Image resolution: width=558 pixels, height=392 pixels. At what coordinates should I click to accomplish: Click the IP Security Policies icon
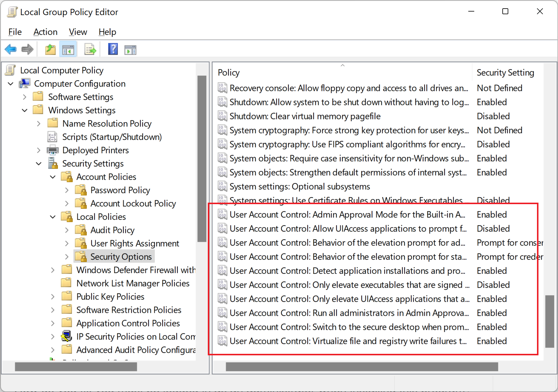tap(67, 336)
